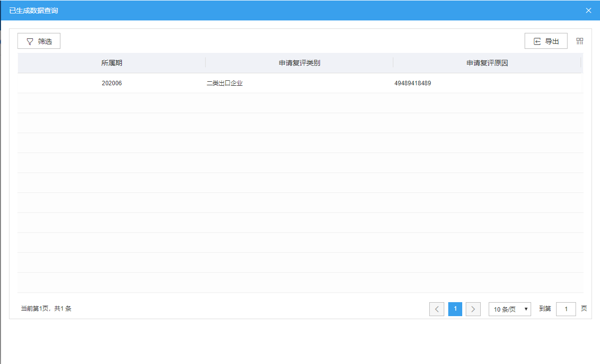Image resolution: width=600 pixels, height=364 pixels.
Task: Select the 202006 period cell
Action: [112, 83]
